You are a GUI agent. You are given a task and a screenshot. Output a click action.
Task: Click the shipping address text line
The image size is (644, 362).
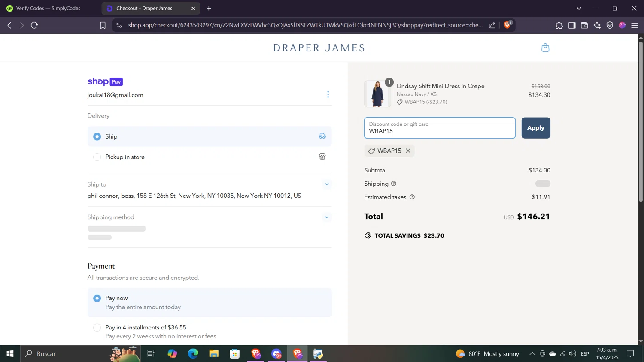[x=194, y=196]
